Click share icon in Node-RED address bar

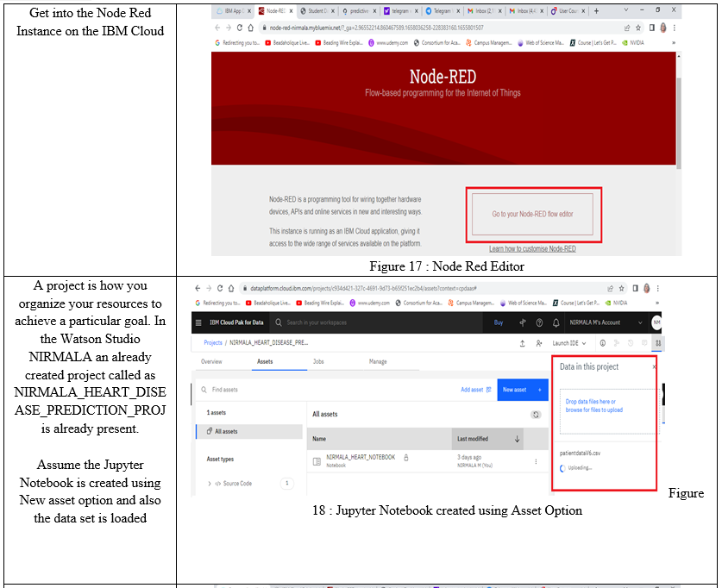pyautogui.click(x=627, y=28)
